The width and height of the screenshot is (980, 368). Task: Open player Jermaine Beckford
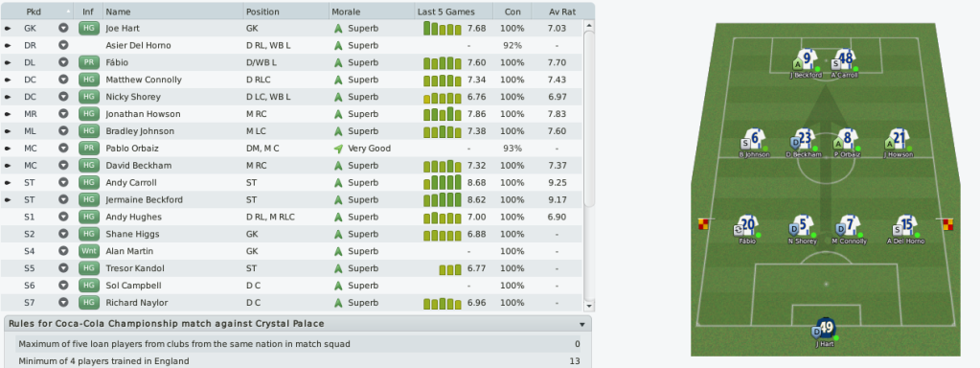[145, 200]
